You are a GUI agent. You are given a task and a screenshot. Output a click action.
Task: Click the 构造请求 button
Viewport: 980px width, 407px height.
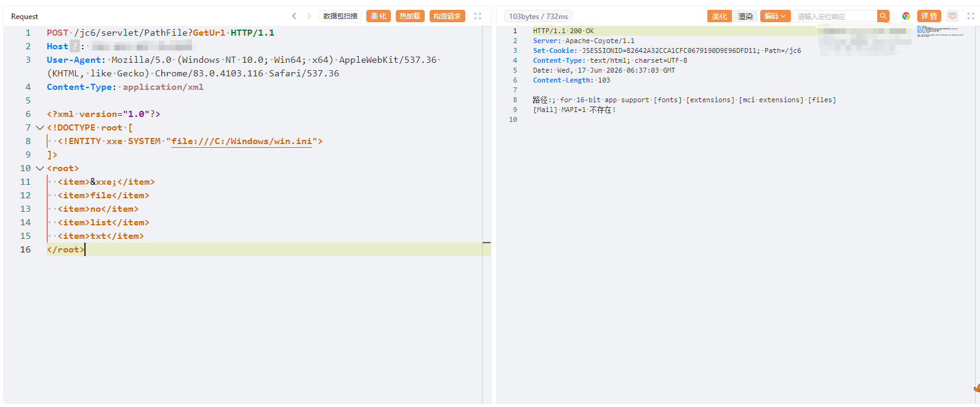click(x=447, y=16)
